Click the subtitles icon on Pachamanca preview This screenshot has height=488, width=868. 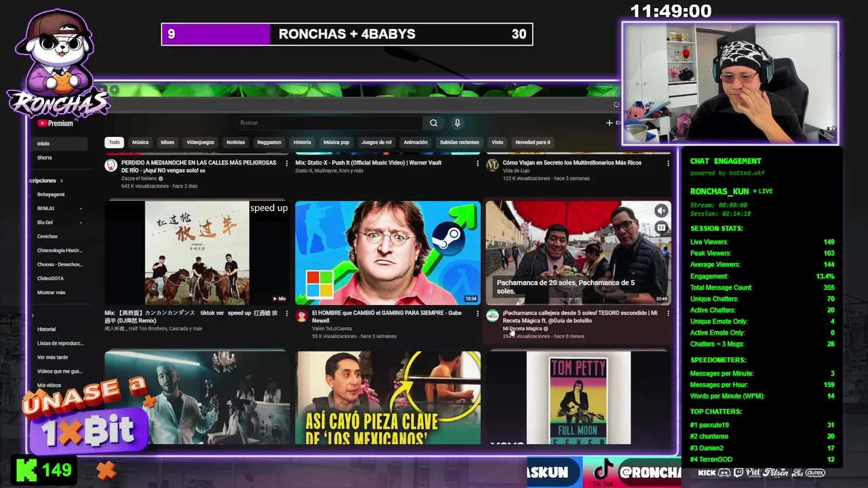(x=661, y=228)
